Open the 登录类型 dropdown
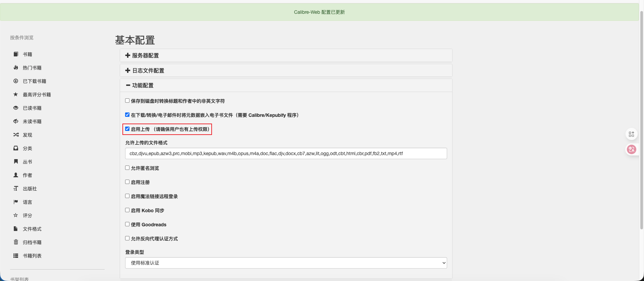 [x=286, y=263]
